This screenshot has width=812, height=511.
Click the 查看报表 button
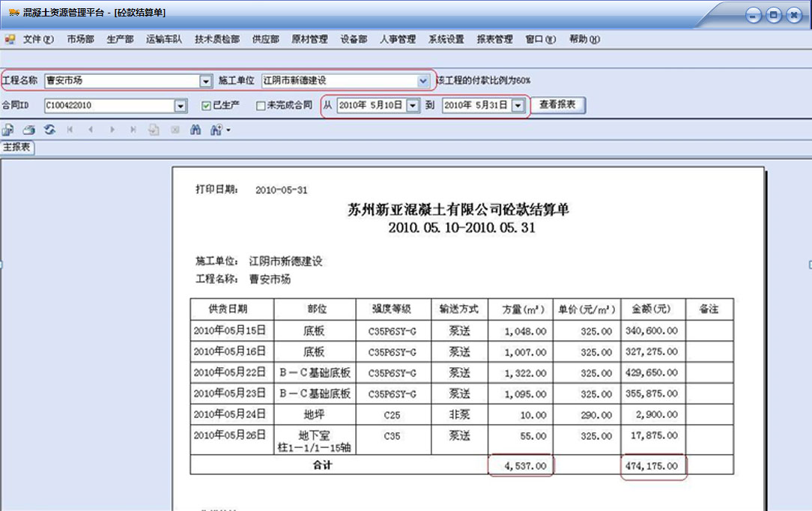click(x=558, y=105)
